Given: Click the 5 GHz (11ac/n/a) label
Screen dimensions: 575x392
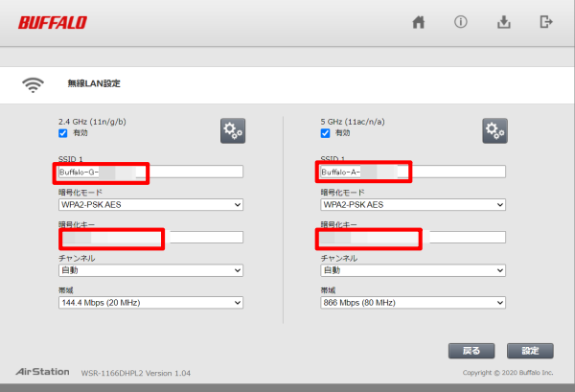Looking at the screenshot, I should [x=353, y=122].
